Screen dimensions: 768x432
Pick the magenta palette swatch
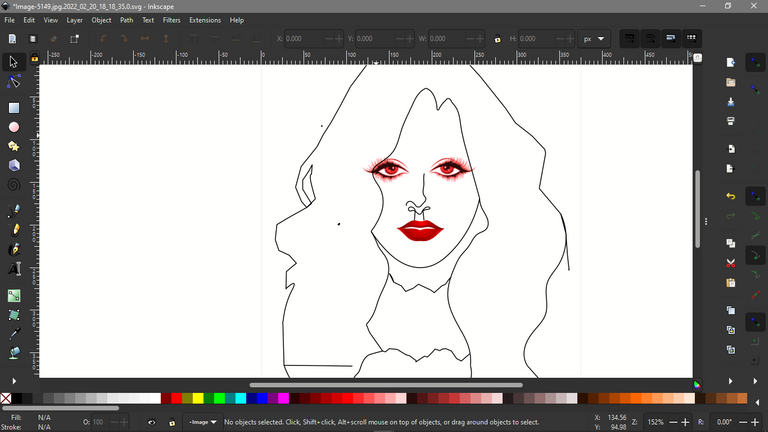pos(284,398)
